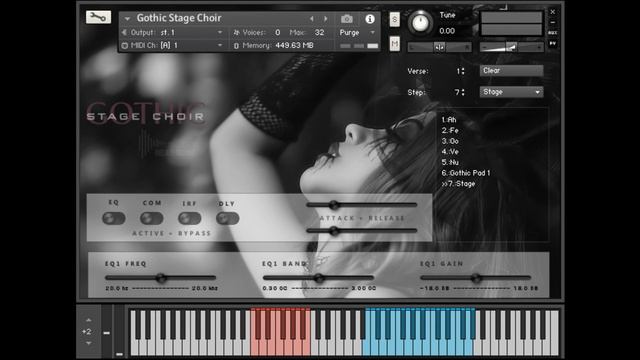Toggle the AUX sends button in header
The image size is (640, 360).
(553, 33)
